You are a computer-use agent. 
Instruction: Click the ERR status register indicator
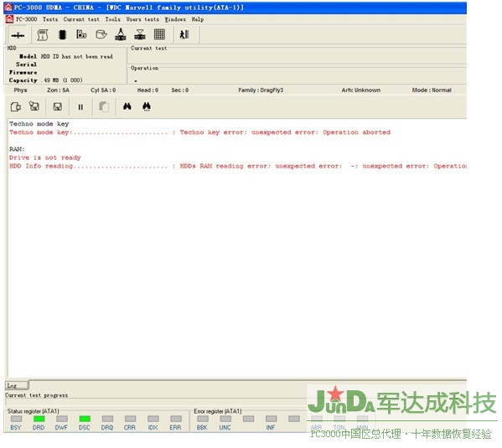pyautogui.click(x=176, y=419)
